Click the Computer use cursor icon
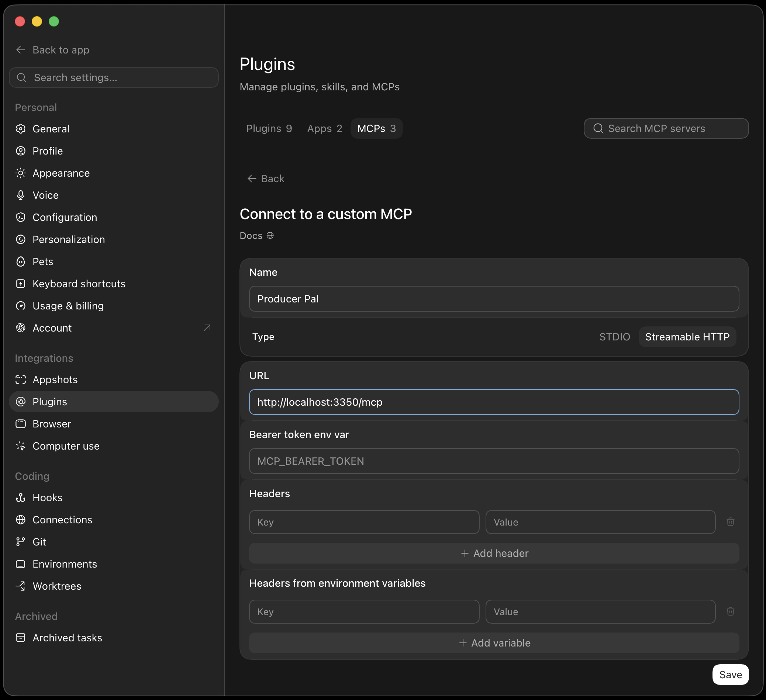Image resolution: width=766 pixels, height=700 pixels. (x=21, y=446)
